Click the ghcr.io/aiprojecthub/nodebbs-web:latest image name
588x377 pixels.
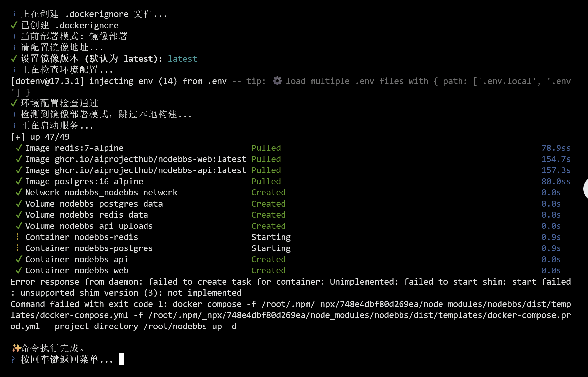point(150,159)
